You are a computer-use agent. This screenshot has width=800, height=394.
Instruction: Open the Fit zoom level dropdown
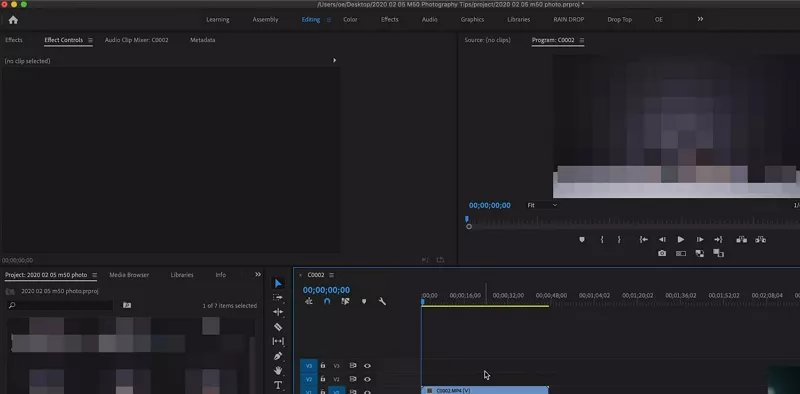tap(542, 205)
